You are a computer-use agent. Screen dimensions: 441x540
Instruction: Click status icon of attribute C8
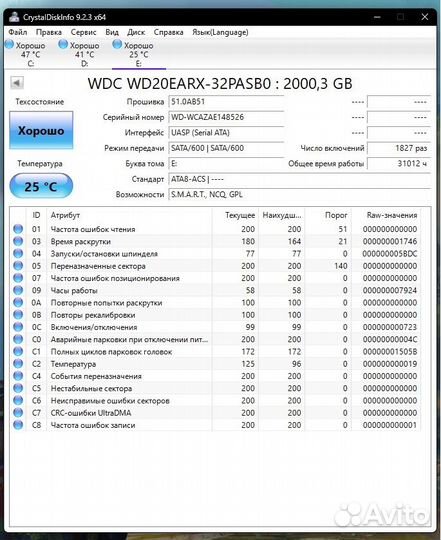pyautogui.click(x=18, y=425)
